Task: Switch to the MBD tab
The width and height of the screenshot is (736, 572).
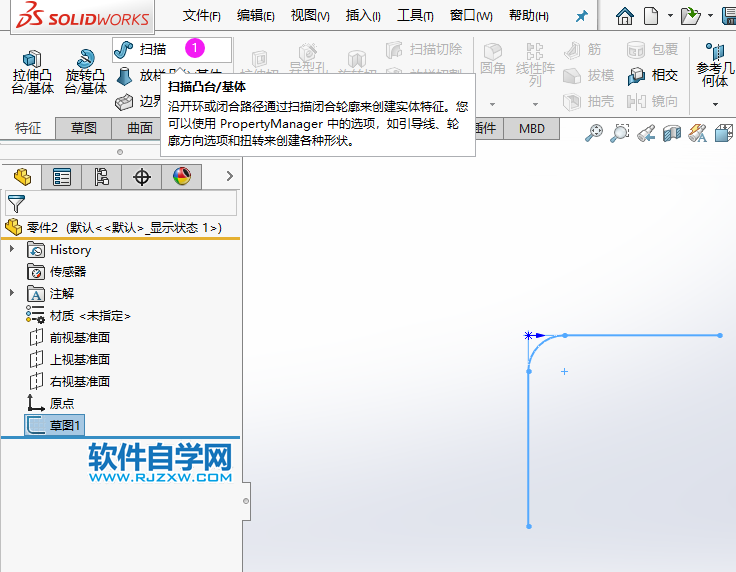Action: click(532, 128)
